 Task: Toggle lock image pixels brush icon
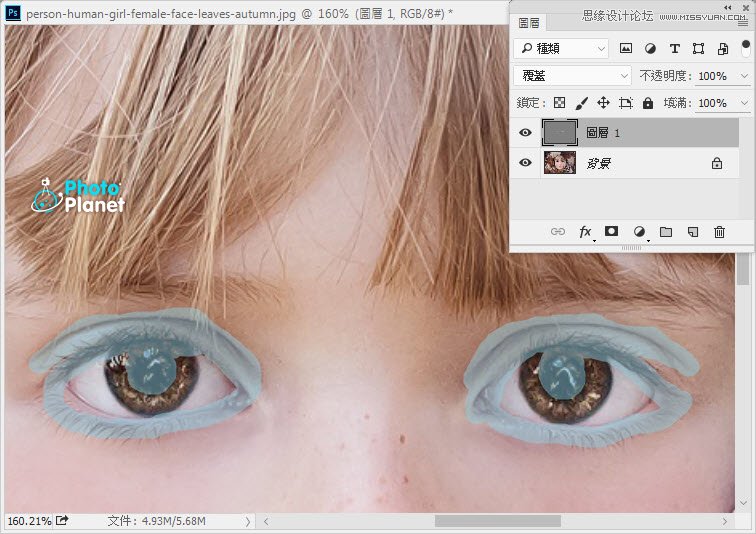pyautogui.click(x=581, y=103)
